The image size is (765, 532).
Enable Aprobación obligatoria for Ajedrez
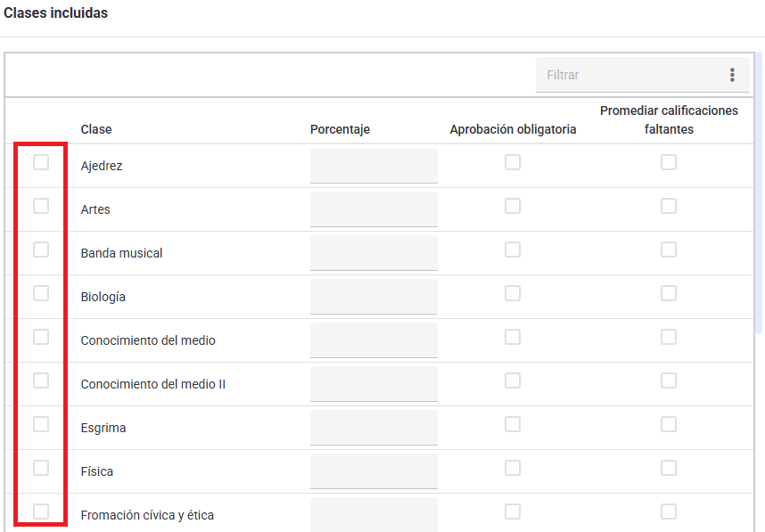click(513, 162)
